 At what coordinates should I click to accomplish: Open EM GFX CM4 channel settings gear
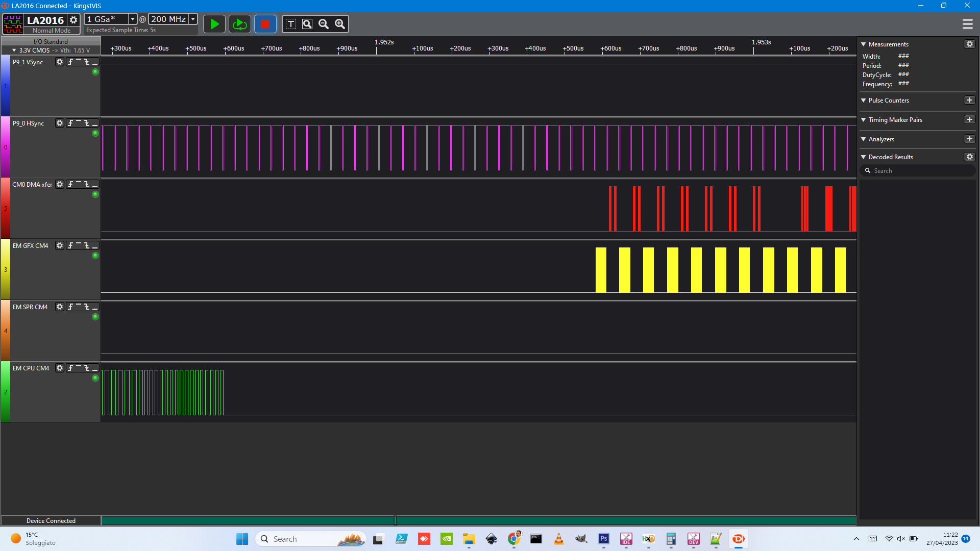[60, 245]
